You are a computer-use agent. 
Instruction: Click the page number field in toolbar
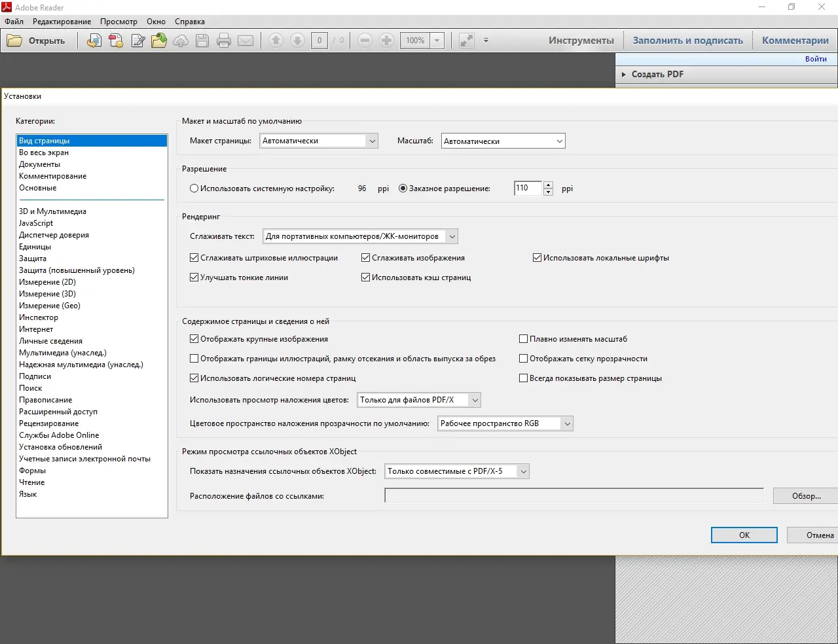coord(319,41)
